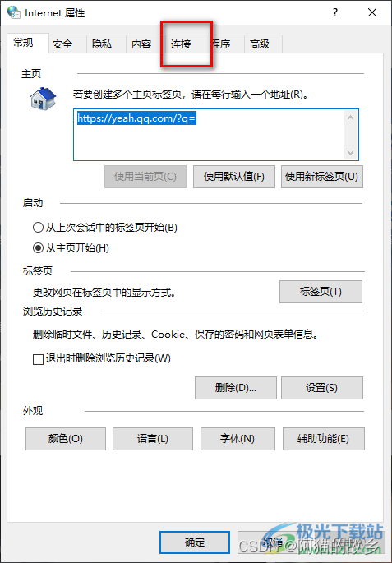Click the question mark help icon
Viewport: 392px width, 563px height.
(335, 13)
